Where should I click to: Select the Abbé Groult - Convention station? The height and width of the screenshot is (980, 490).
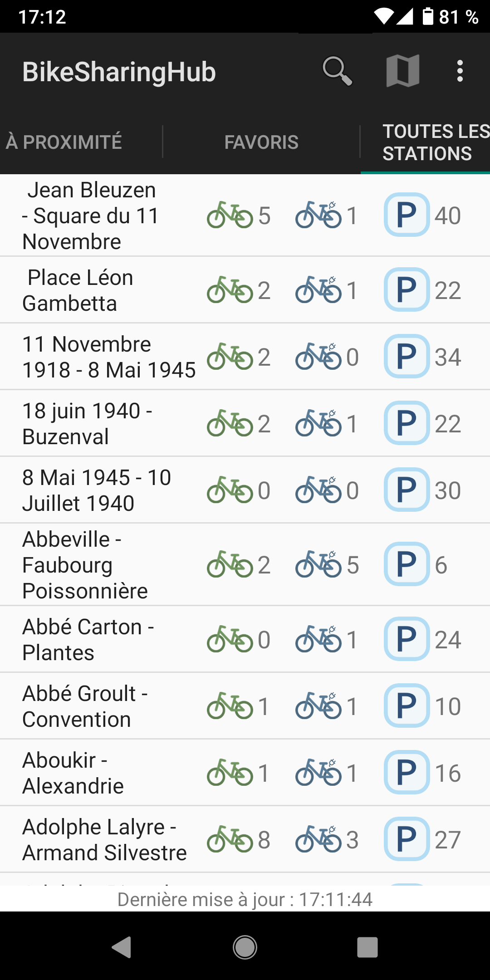point(85,706)
